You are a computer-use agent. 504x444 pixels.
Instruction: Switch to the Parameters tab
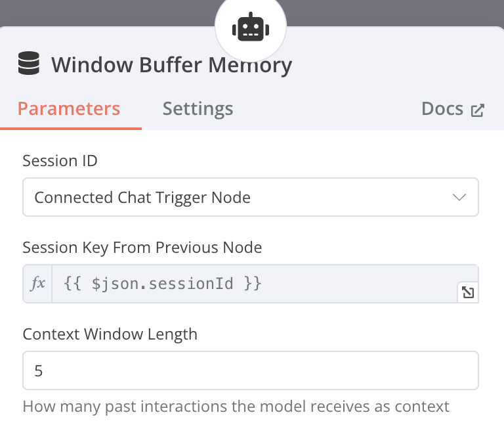(x=69, y=108)
